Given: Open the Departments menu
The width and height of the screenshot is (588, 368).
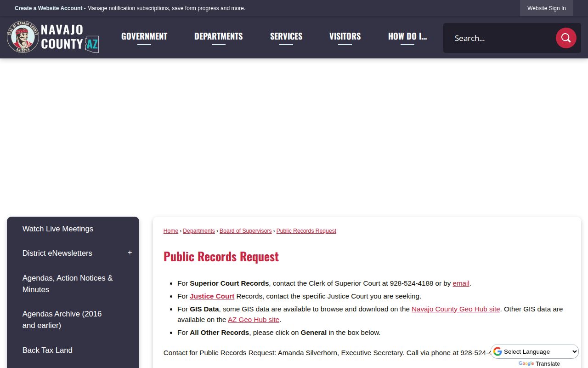Looking at the screenshot, I should [219, 36].
